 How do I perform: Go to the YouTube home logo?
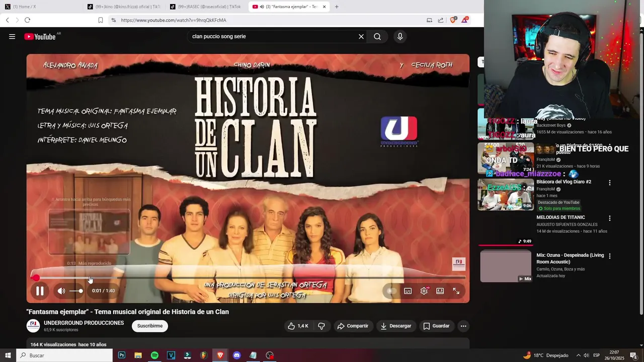[40, 36]
